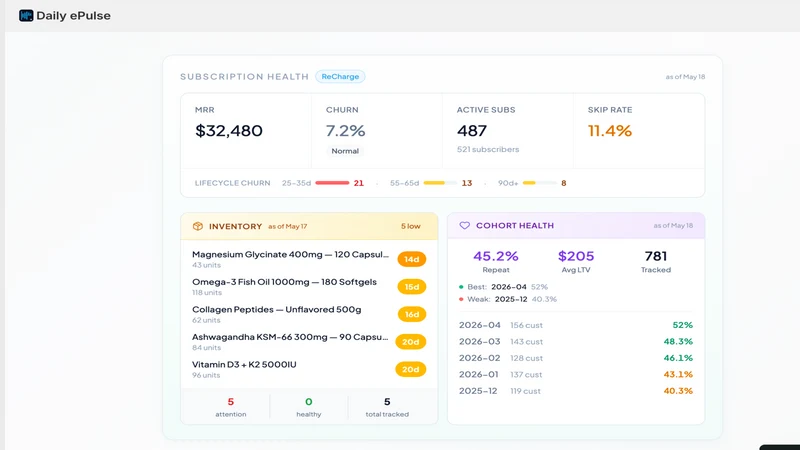Screen dimensions: 800x450
Task: Select Vitamin D3 + K2 5000IU row
Action: pos(309,369)
